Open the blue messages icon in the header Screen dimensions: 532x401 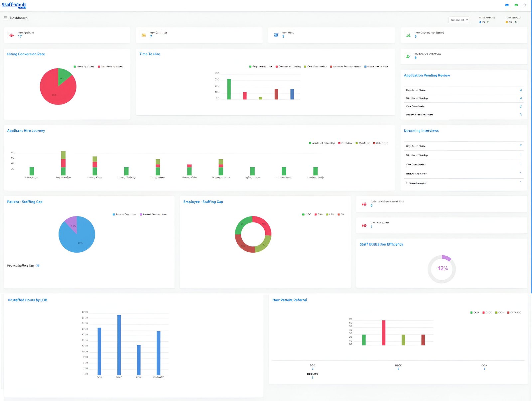click(x=507, y=5)
